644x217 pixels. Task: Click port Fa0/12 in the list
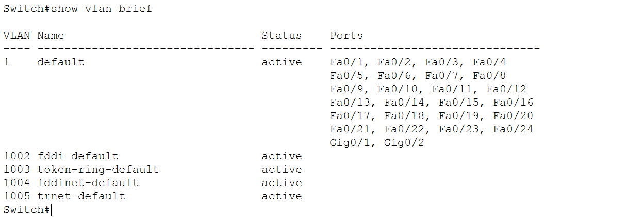[506, 89]
